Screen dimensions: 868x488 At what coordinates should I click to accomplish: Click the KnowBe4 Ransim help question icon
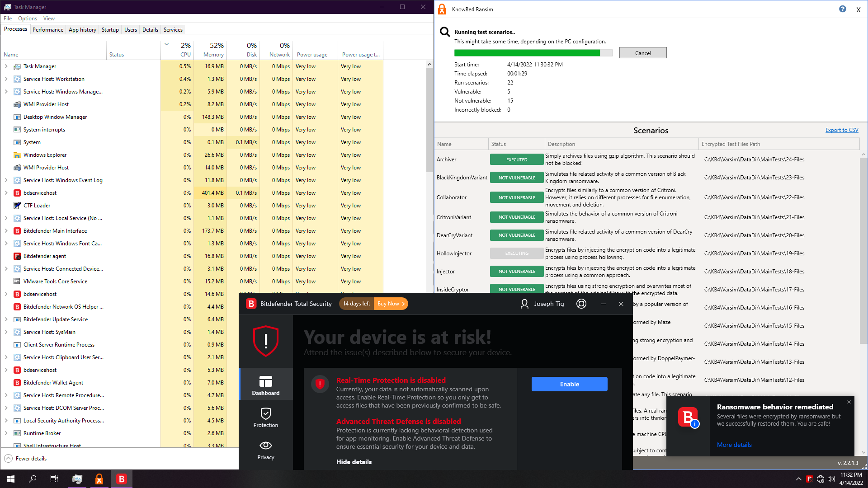[843, 9]
